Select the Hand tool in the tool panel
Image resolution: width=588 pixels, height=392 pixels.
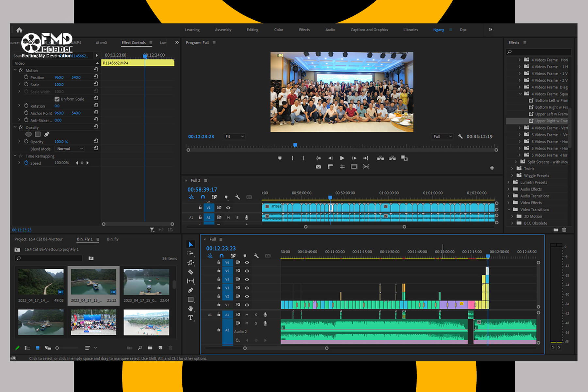click(190, 308)
